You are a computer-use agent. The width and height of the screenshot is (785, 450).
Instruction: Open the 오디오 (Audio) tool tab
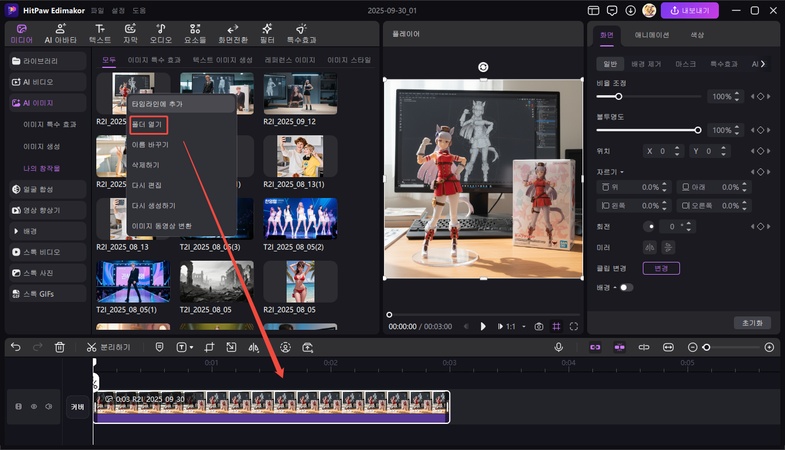click(x=161, y=34)
